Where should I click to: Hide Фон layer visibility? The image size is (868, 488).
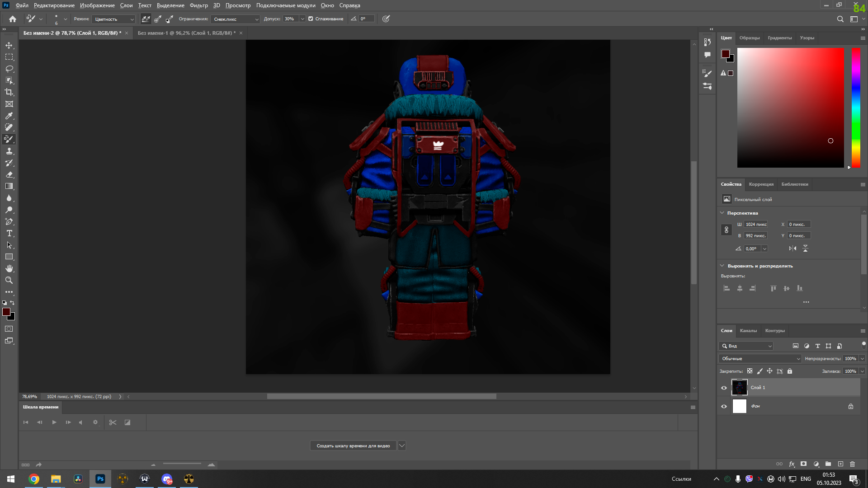click(x=724, y=406)
